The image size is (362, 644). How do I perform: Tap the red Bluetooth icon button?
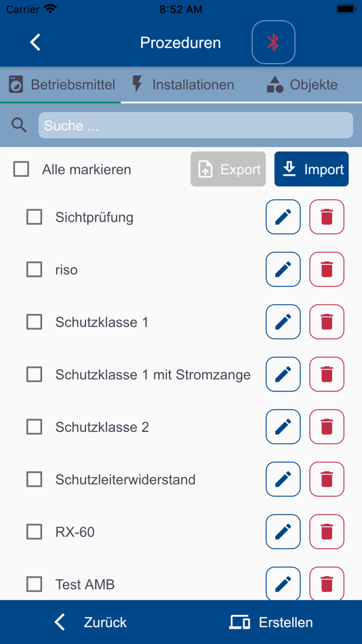pos(273,42)
